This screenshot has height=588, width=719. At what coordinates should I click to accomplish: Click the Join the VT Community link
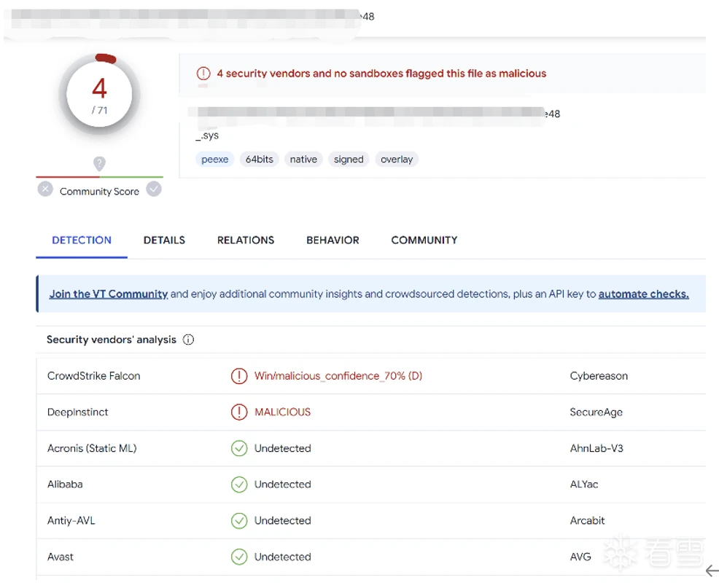109,294
